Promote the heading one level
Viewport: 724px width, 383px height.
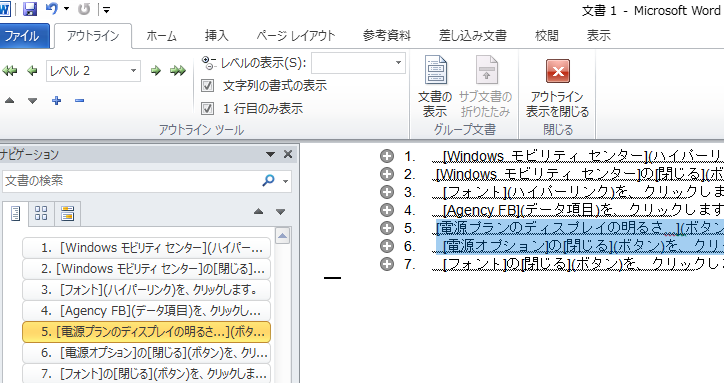coord(32,71)
